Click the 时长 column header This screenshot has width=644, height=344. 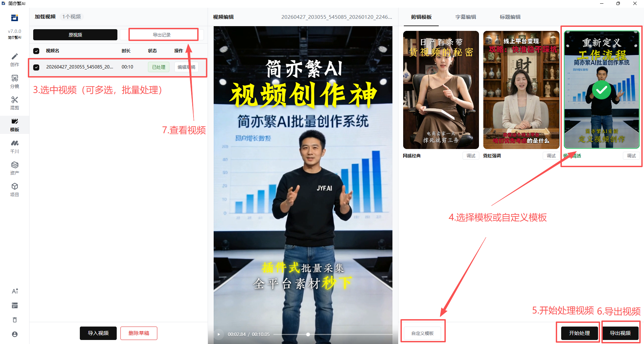coord(126,51)
